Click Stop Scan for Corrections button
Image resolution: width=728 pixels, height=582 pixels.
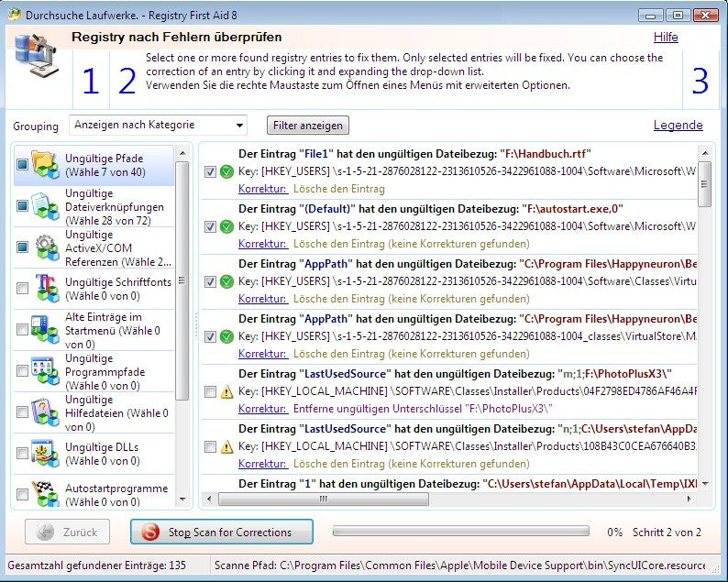[222, 532]
